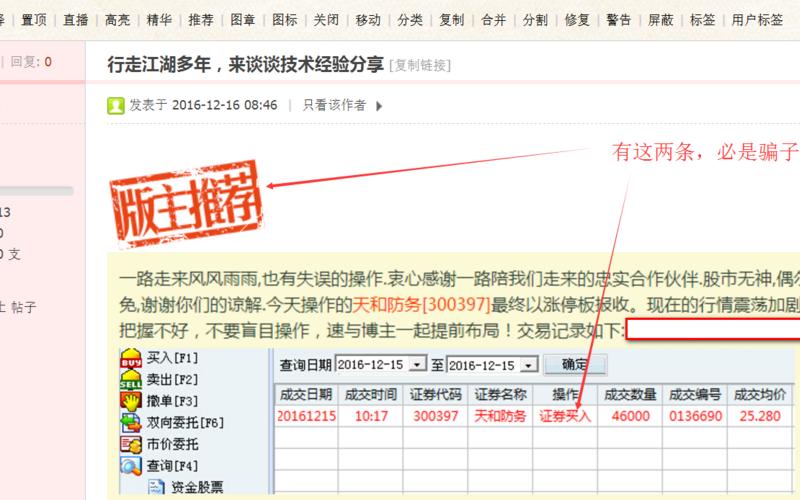Select the 撤单[F3] tree item label

(x=172, y=401)
